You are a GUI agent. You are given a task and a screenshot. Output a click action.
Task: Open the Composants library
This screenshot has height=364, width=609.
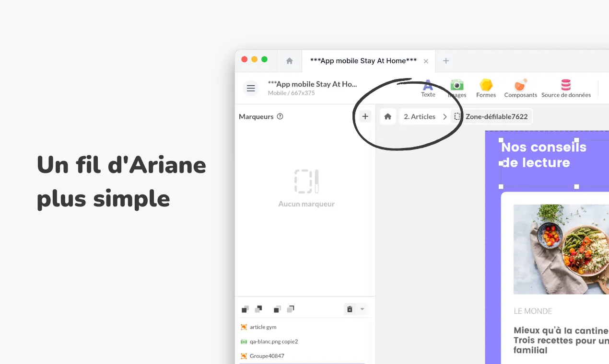pos(520,88)
